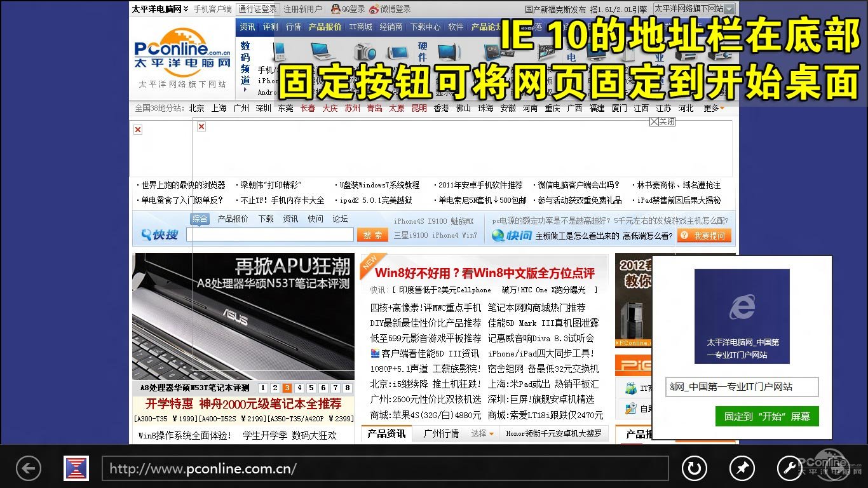Click the 快搜 magnifier logo
This screenshot has width=868, height=488.
point(159,235)
